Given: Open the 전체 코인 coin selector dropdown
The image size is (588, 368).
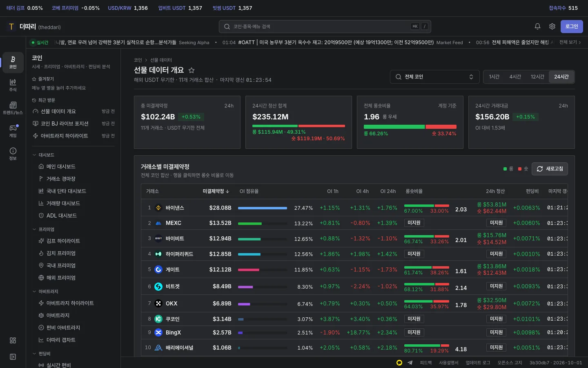Looking at the screenshot, I should click(434, 77).
